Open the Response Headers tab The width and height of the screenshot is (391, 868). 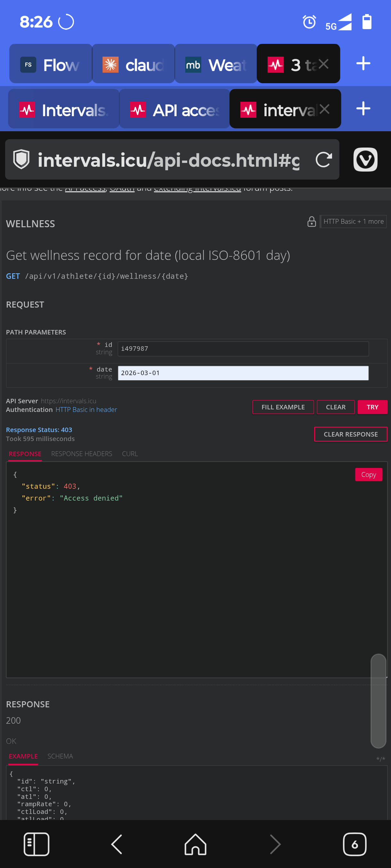pyautogui.click(x=82, y=454)
